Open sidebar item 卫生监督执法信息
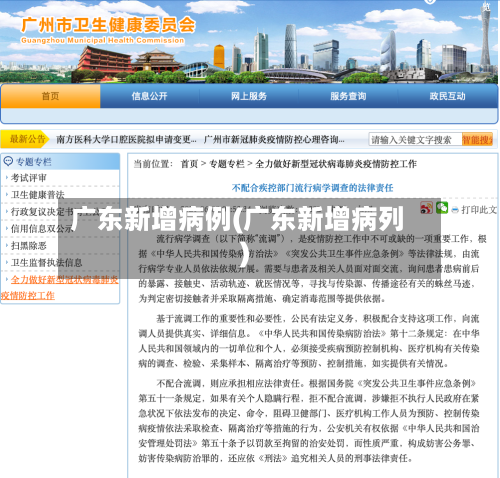 [x=47, y=263]
